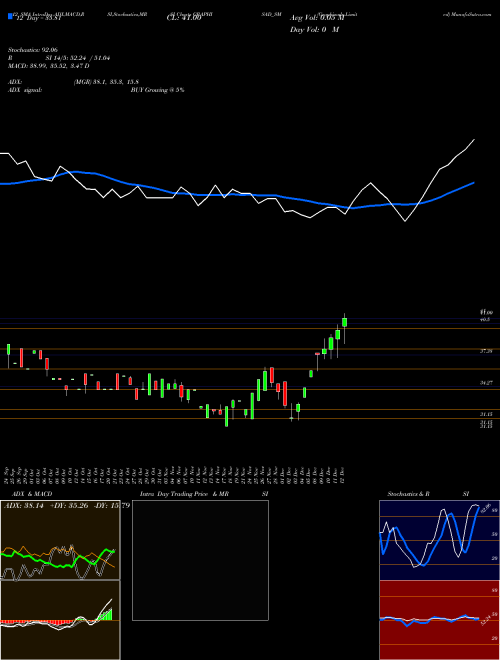Click the Avg Vol: 0.05 M label

(x=317, y=18)
